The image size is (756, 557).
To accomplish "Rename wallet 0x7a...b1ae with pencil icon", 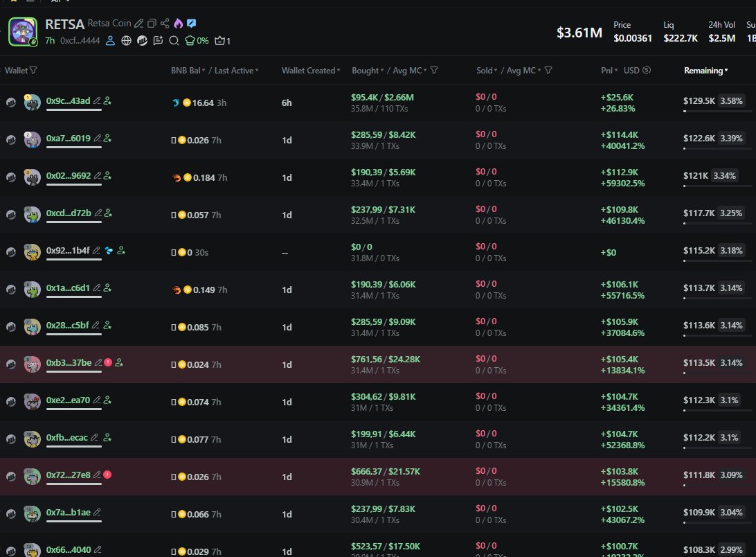I will 97,512.
